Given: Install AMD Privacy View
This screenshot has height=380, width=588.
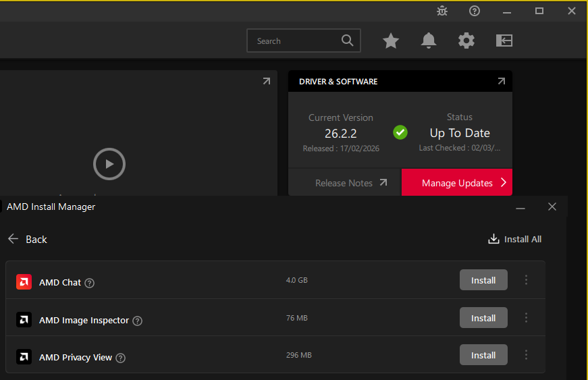Looking at the screenshot, I should point(483,355).
